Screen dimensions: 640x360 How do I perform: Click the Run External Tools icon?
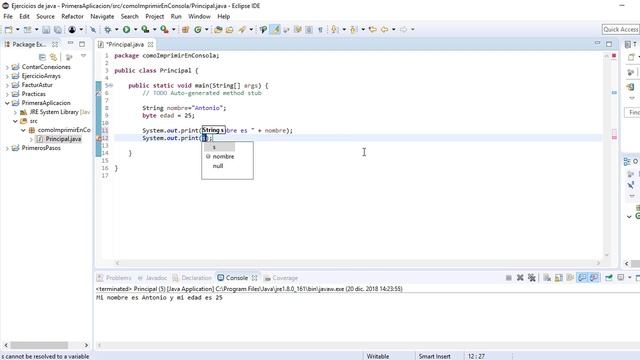point(164,29)
